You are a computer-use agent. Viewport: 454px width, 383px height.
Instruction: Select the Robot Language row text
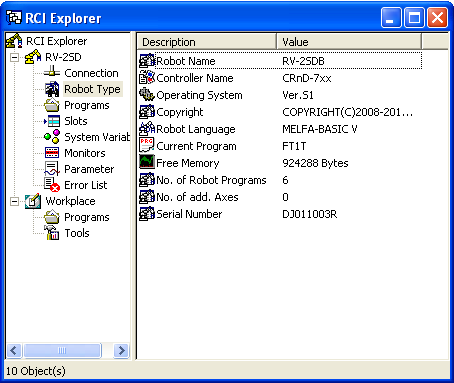196,129
